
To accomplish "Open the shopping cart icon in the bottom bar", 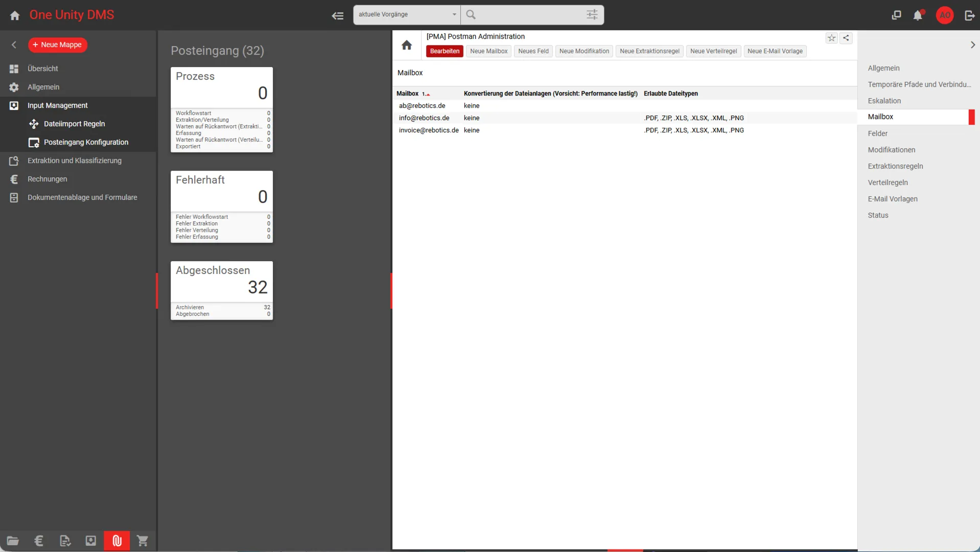I will pyautogui.click(x=143, y=541).
